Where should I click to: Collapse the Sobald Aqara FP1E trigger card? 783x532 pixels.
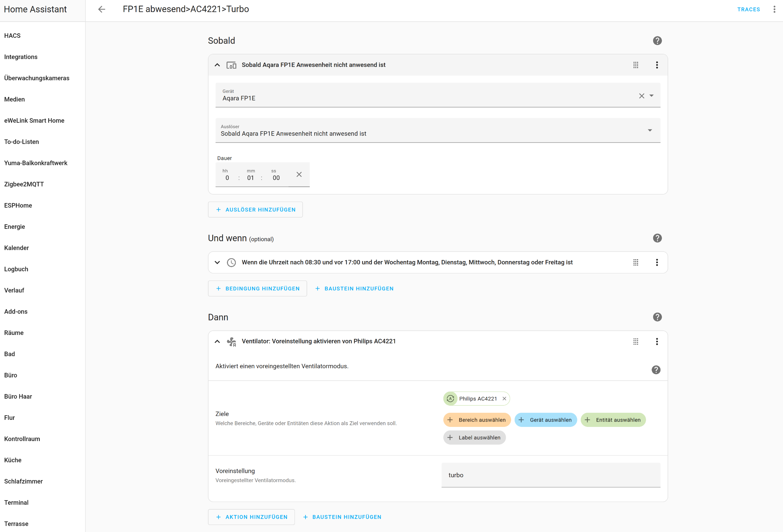point(217,65)
